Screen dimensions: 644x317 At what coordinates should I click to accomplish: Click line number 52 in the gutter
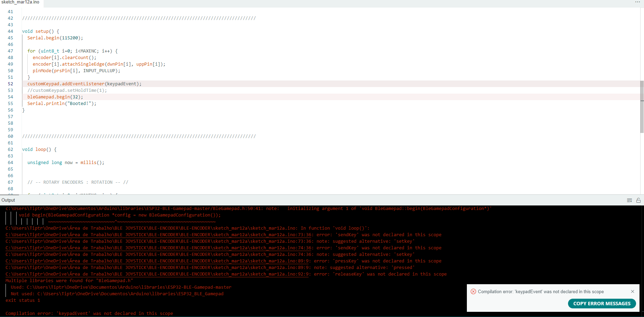(x=10, y=84)
